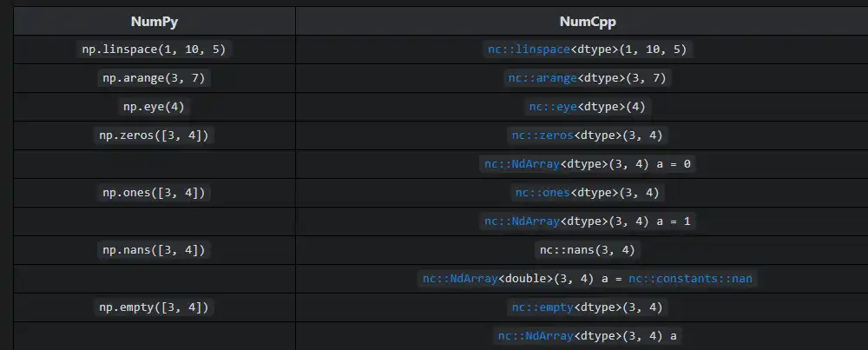Open the nc::arange link
This screenshot has height=350, width=868.
(543, 78)
